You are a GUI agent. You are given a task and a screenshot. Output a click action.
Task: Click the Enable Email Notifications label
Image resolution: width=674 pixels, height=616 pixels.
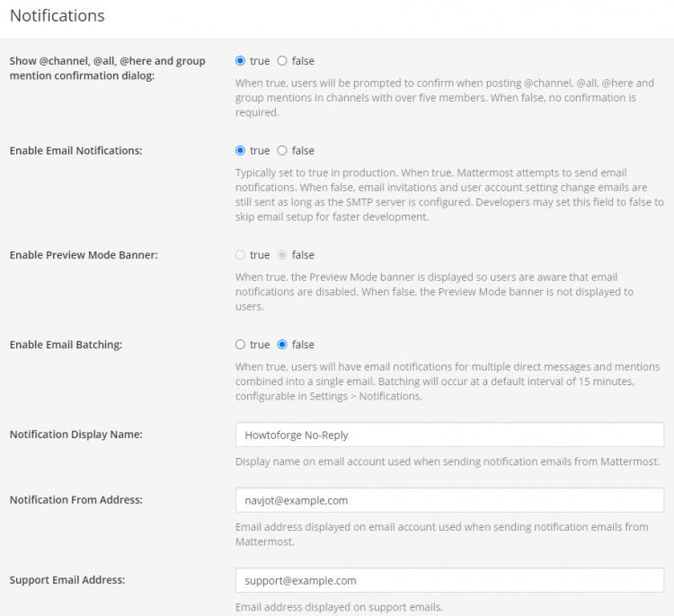click(x=75, y=151)
